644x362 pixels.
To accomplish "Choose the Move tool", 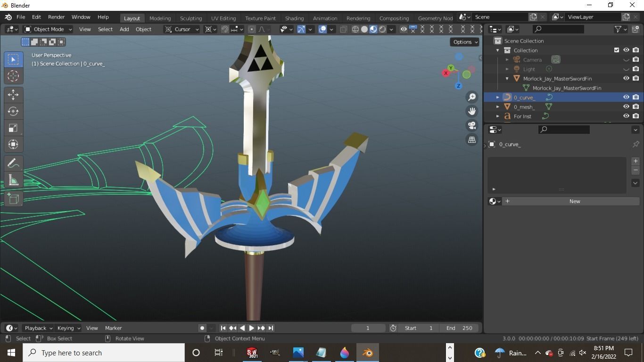I will 13,95.
